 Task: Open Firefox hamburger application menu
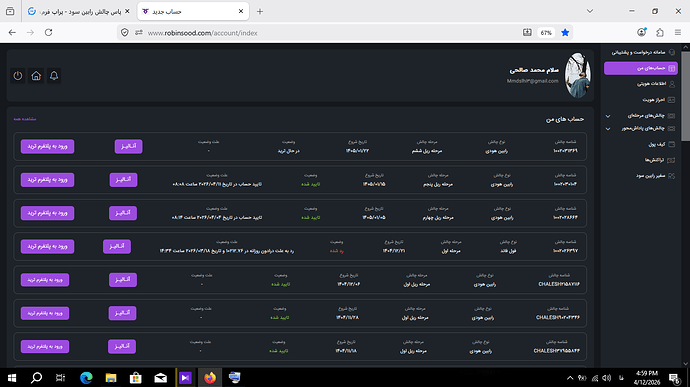pos(678,33)
